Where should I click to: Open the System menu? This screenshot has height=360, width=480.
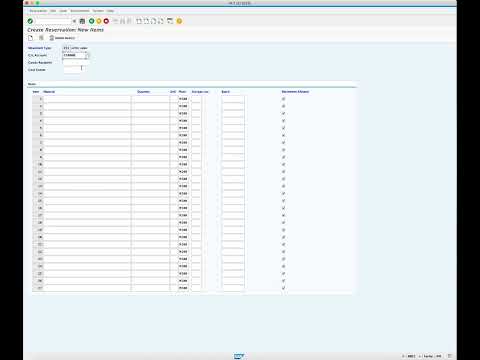tap(98, 11)
